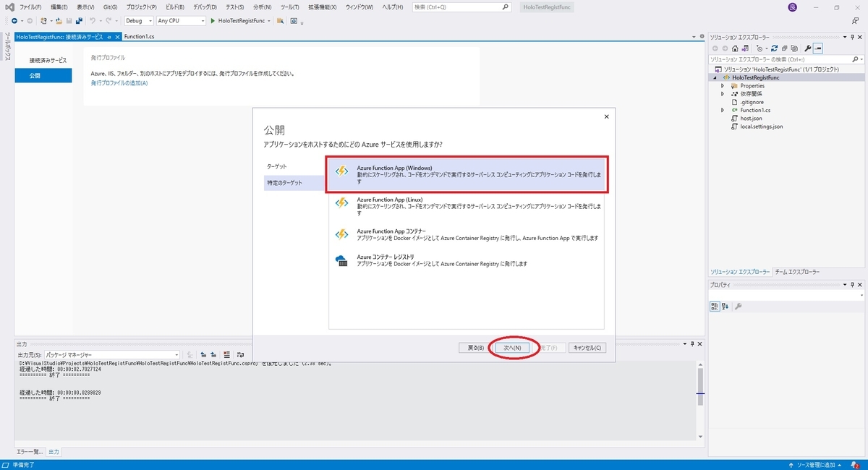
Task: Click the search magnifier in the title bar
Action: 506,7
